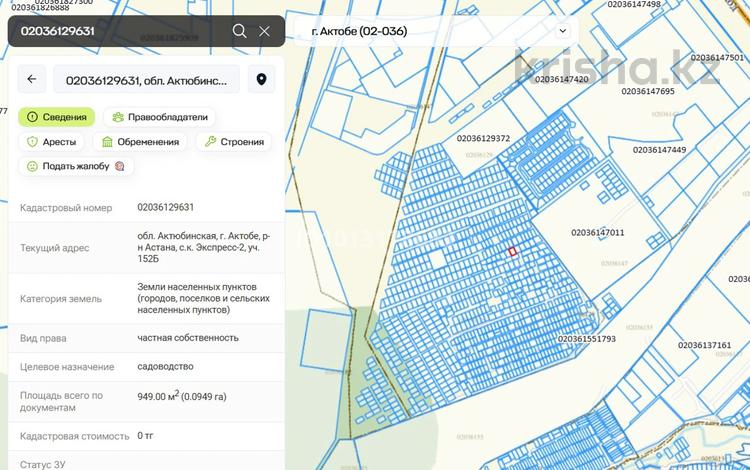Click the wrench icon on Строения
Viewport: 750px width, 470px height.
click(x=210, y=142)
